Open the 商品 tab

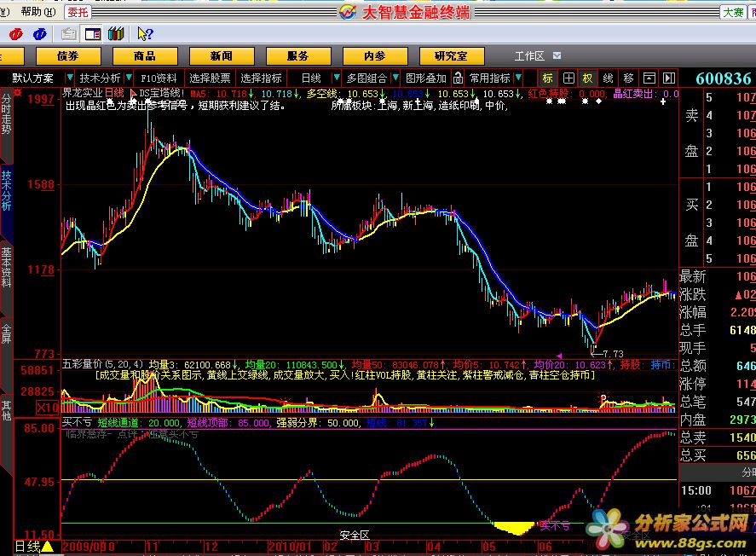click(x=145, y=56)
